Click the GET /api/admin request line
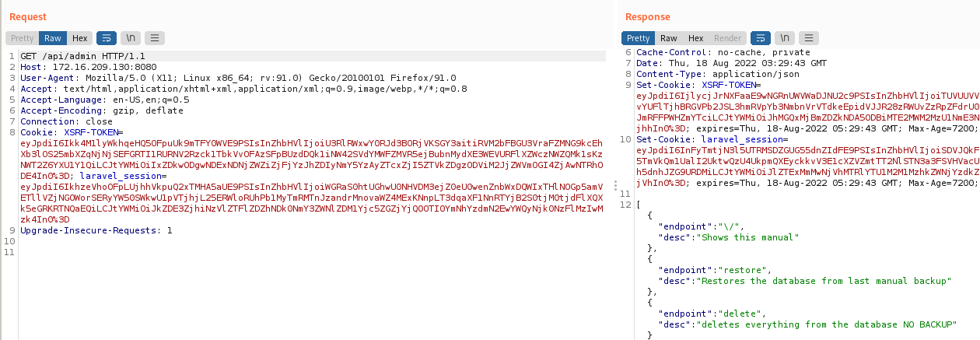The image size is (980, 340). pos(82,56)
